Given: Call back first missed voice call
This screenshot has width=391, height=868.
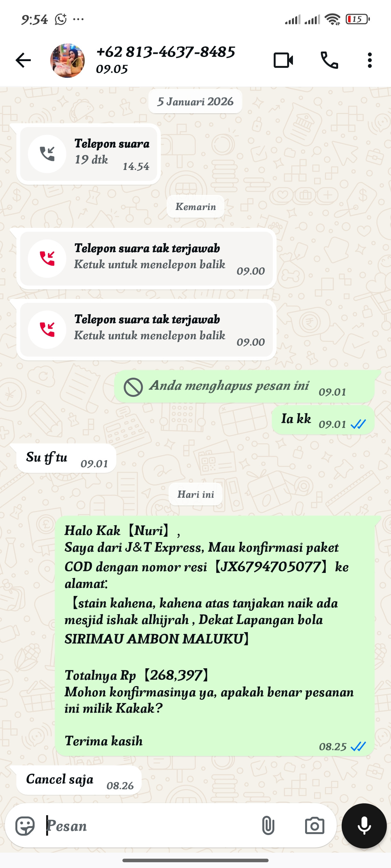Looking at the screenshot, I should 146,258.
